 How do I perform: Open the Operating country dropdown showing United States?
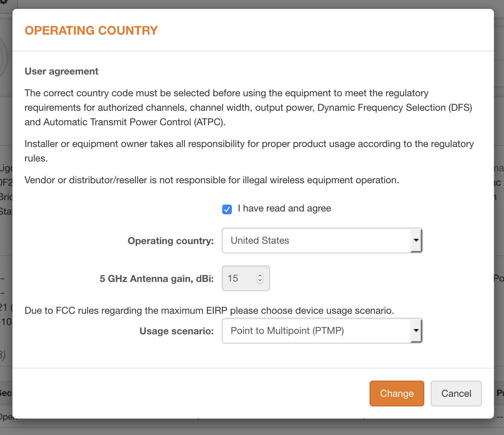click(x=322, y=240)
